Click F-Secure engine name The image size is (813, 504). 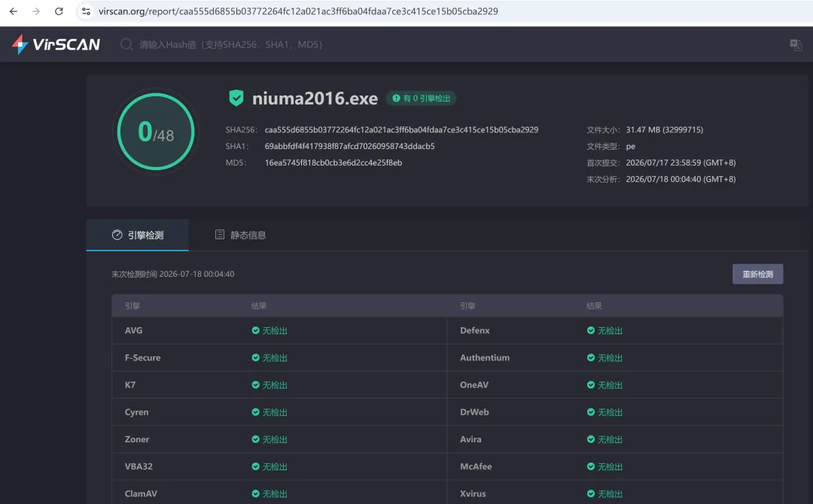(142, 358)
